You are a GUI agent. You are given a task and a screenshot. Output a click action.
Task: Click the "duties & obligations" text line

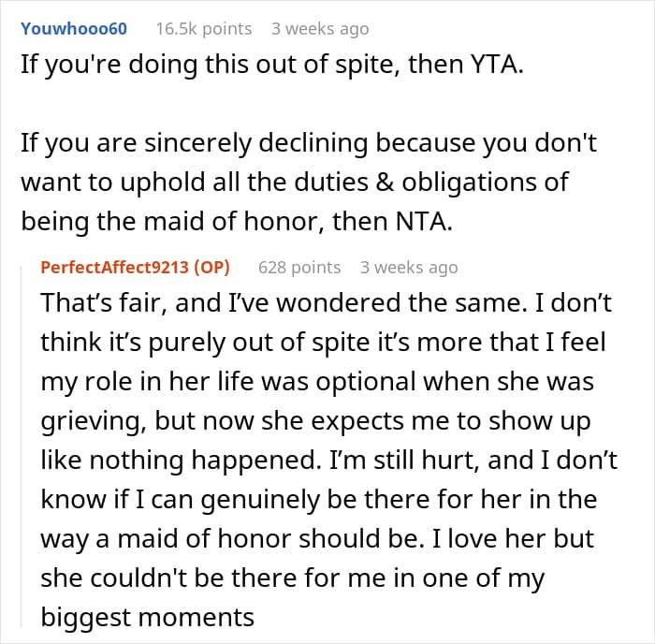[295, 183]
